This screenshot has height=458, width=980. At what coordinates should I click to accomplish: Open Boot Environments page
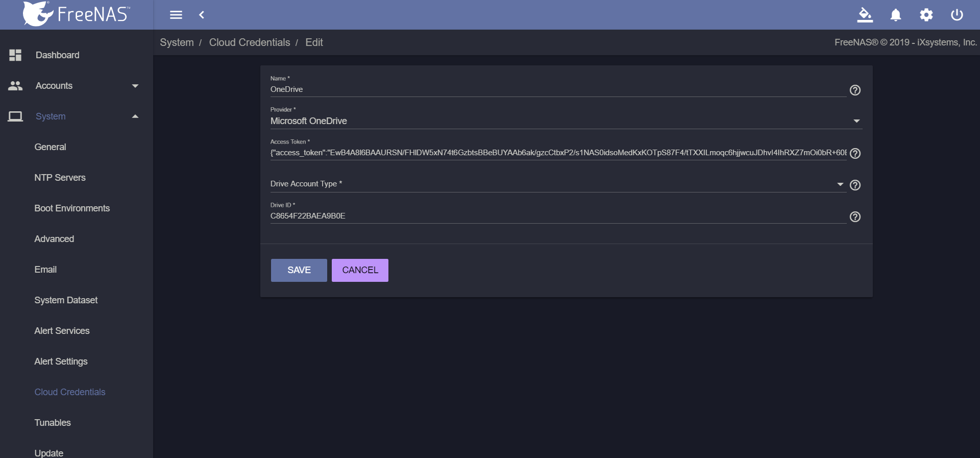click(x=72, y=208)
